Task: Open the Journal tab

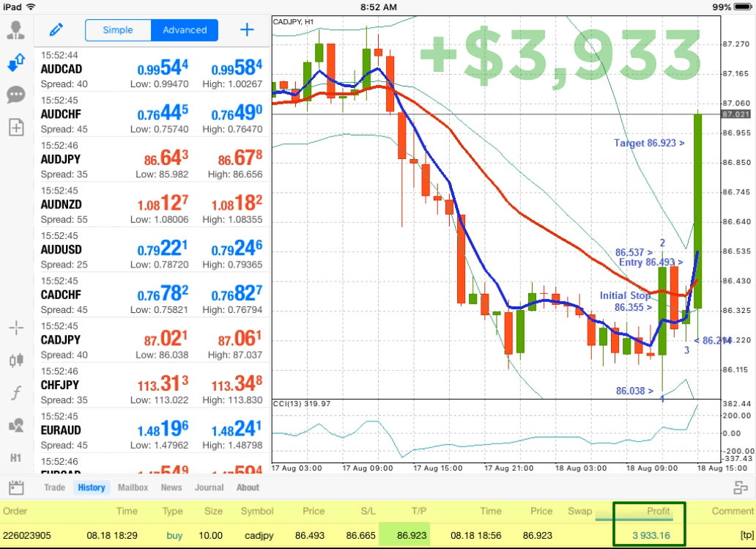Action: click(210, 487)
